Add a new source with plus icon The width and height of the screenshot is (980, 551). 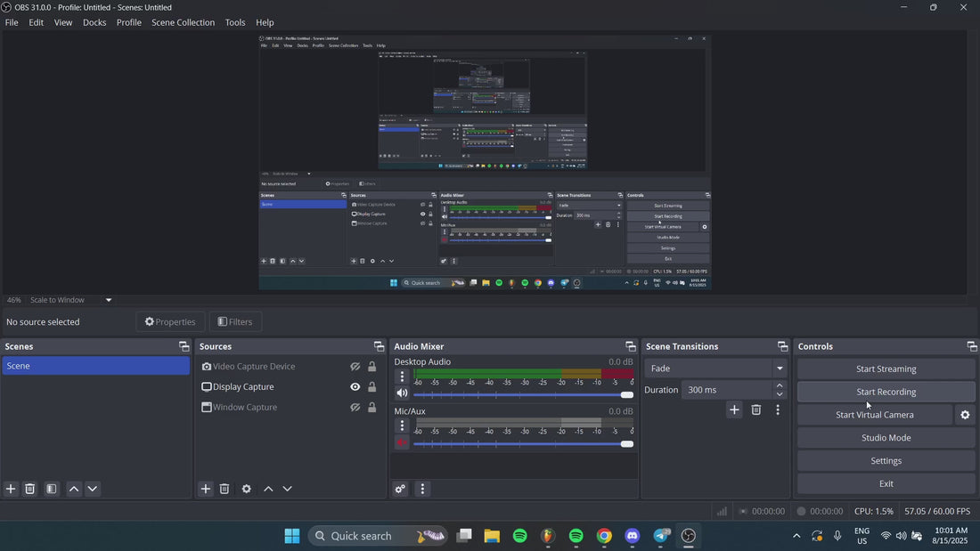pyautogui.click(x=206, y=489)
